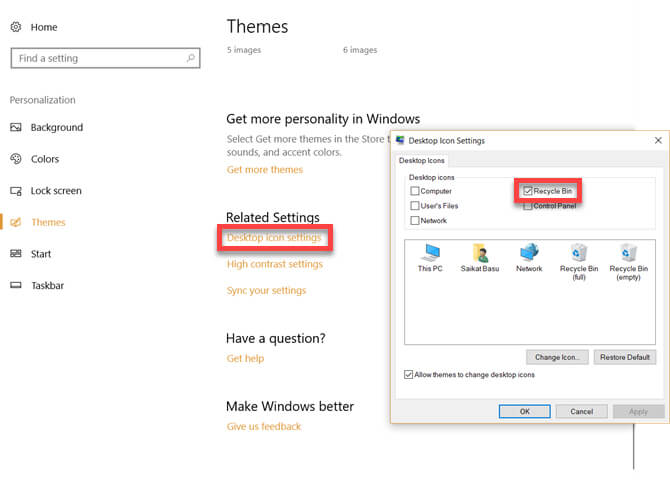Image resolution: width=670 pixels, height=480 pixels.
Task: Click the Get more themes link
Action: pos(264,170)
